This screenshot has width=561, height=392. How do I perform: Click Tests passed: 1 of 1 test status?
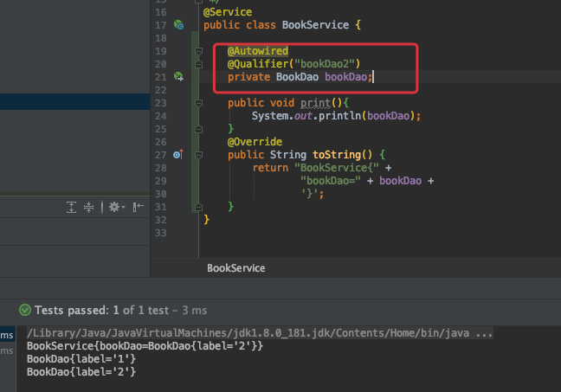point(121,310)
